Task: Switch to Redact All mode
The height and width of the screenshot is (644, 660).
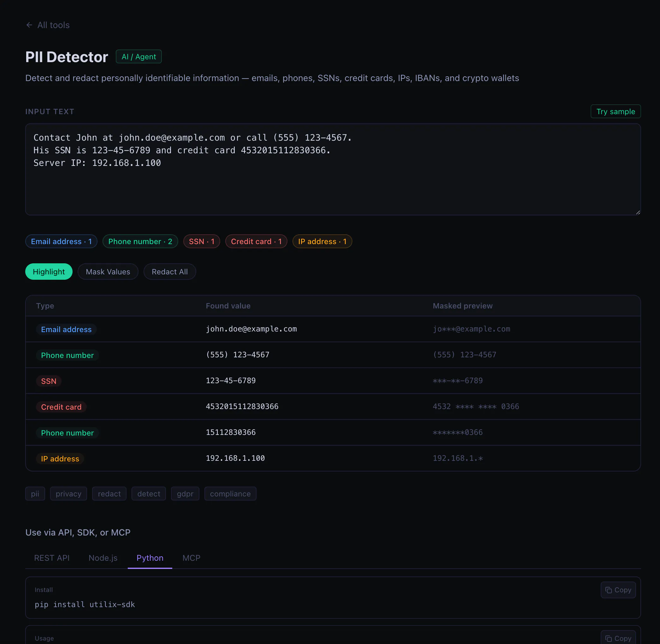Action: 169,272
